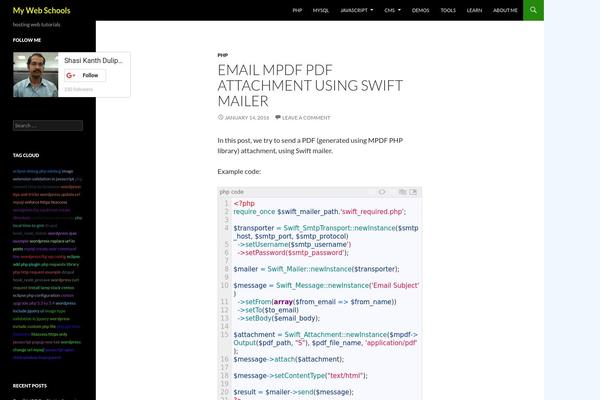Copy code to clipboard icon
Viewport: 600px width, 400px height.
point(402,192)
